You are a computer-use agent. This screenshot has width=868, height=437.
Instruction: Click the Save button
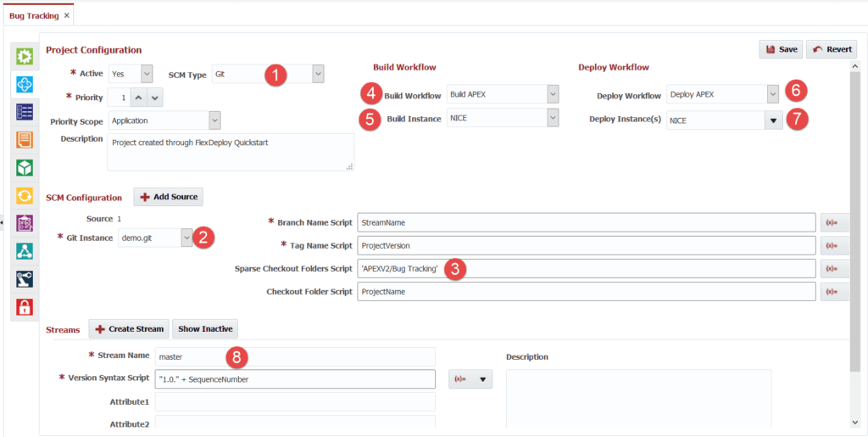[x=781, y=49]
